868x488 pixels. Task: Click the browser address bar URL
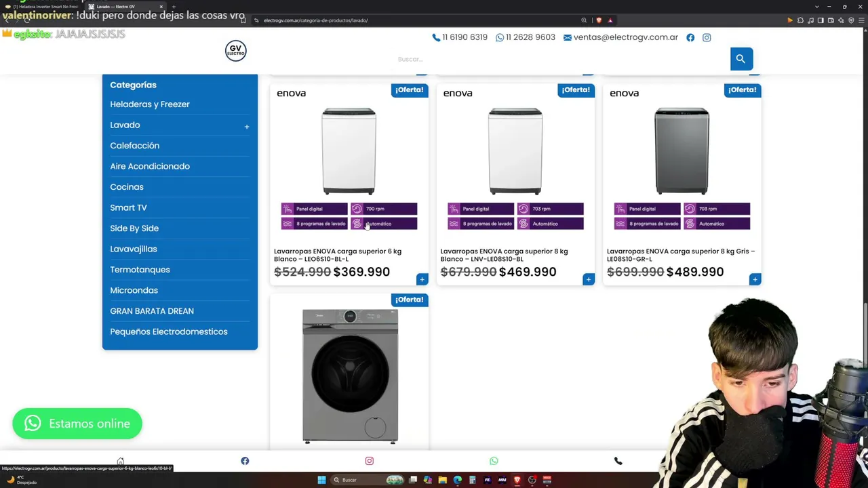[x=316, y=20]
